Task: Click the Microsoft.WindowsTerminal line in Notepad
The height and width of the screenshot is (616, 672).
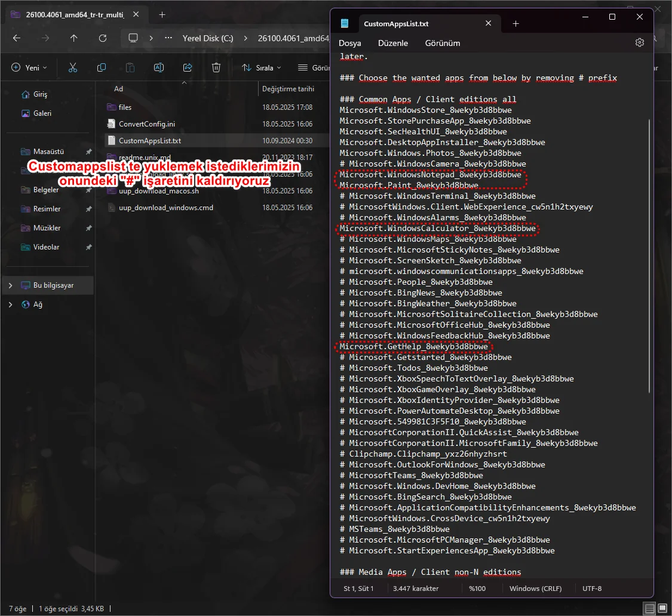Action: tap(438, 196)
